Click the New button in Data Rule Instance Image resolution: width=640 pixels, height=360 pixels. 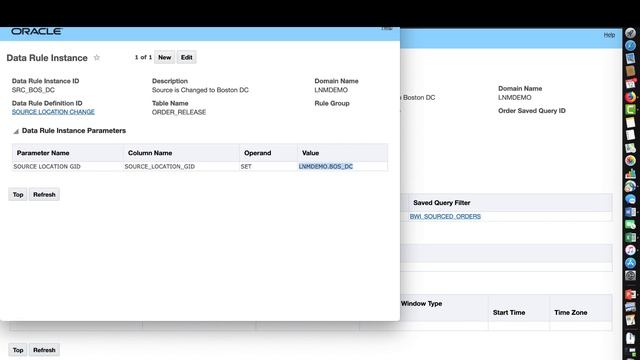click(164, 58)
